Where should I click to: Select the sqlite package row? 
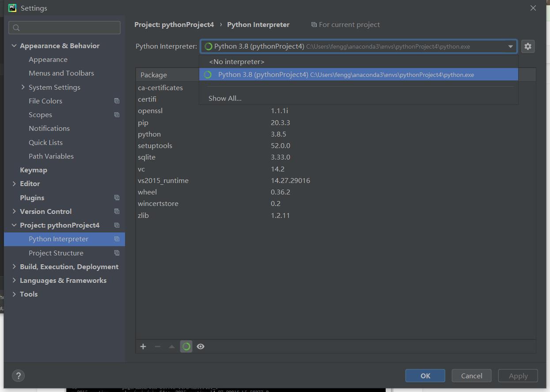tap(336, 157)
